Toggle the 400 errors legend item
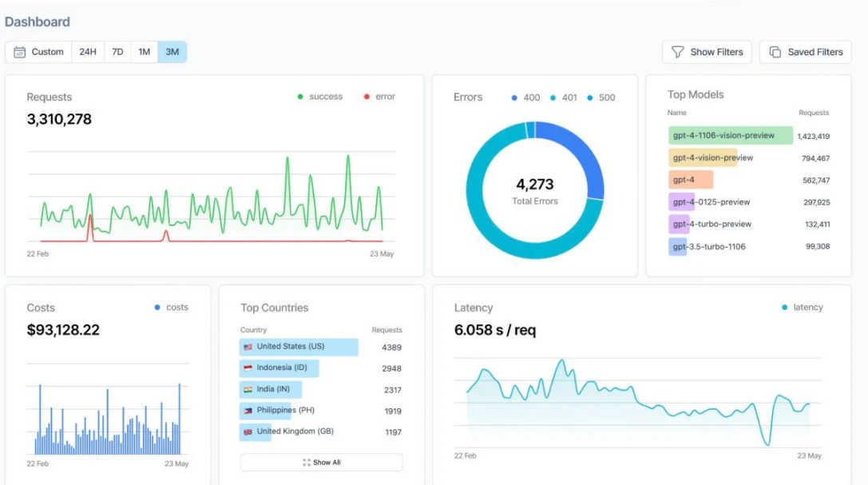The height and width of the screenshot is (485, 868). tap(525, 97)
